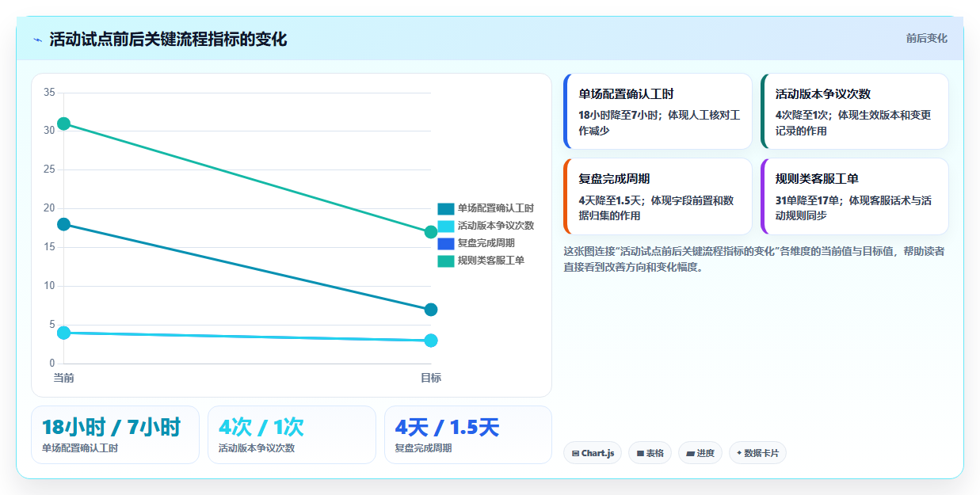Click the icon inside the 表格 chip
Viewport: 980px width, 495px height.
[640, 454]
